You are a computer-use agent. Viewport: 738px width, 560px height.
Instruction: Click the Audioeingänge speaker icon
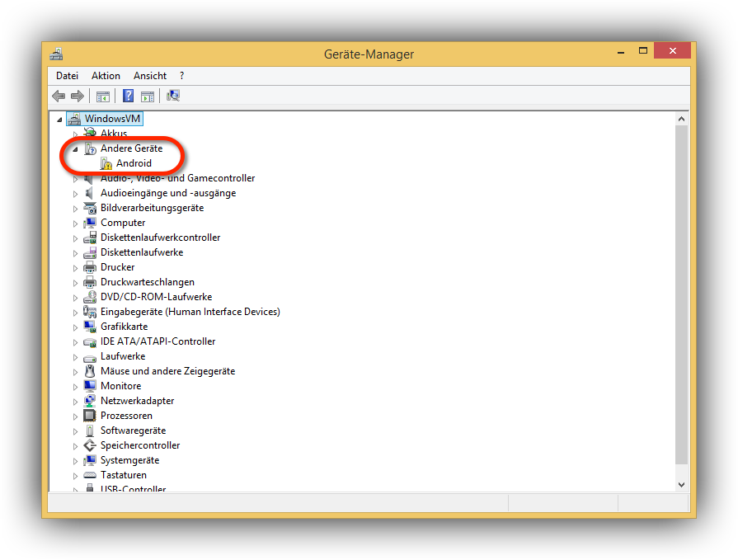(x=89, y=193)
